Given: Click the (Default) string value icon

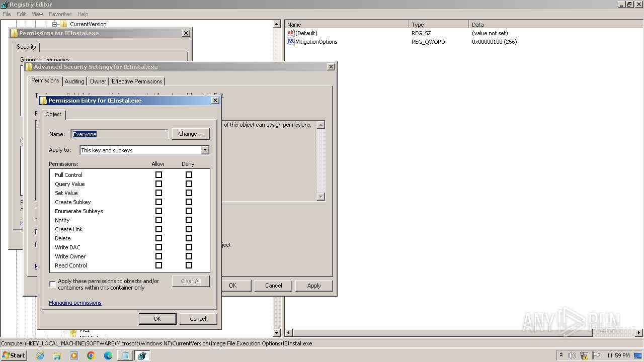Looking at the screenshot, I should [290, 33].
